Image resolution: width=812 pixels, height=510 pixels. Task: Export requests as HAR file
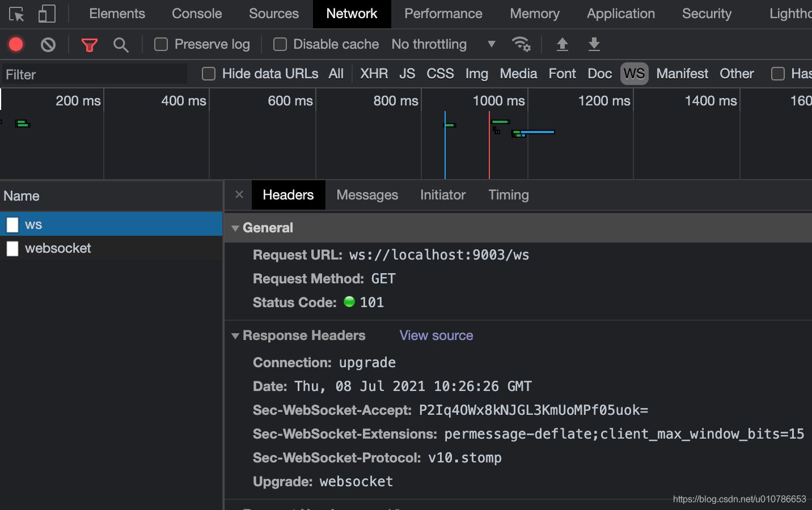(x=594, y=44)
